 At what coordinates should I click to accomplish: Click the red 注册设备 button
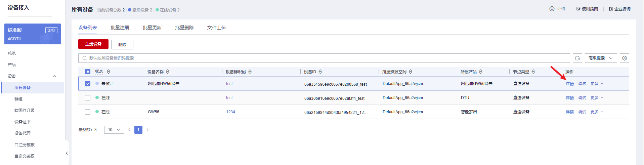(x=93, y=44)
